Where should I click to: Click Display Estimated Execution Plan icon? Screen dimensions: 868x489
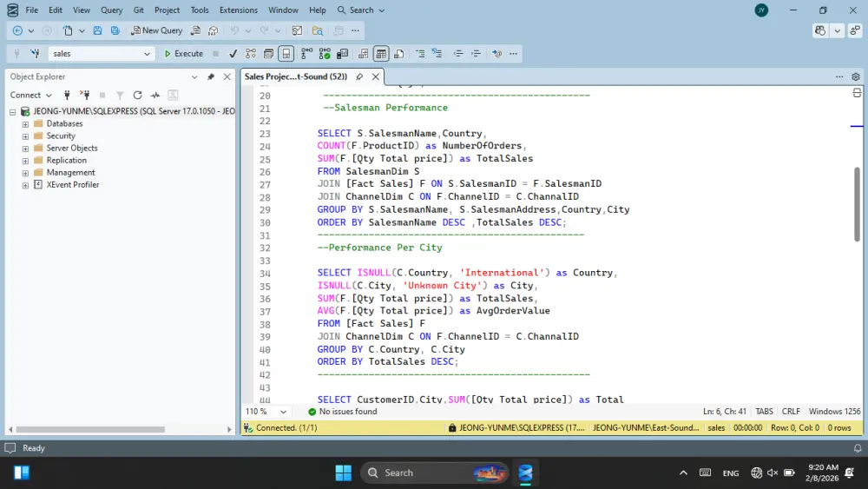pyautogui.click(x=251, y=54)
